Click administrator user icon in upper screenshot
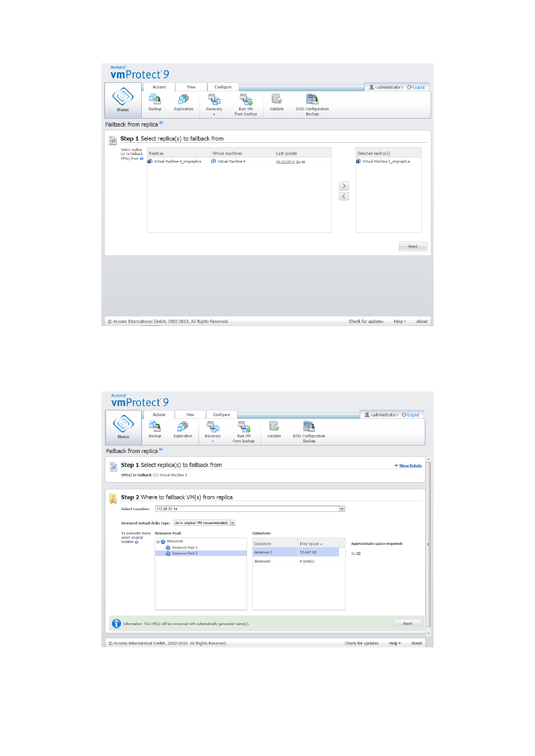 (x=371, y=87)
